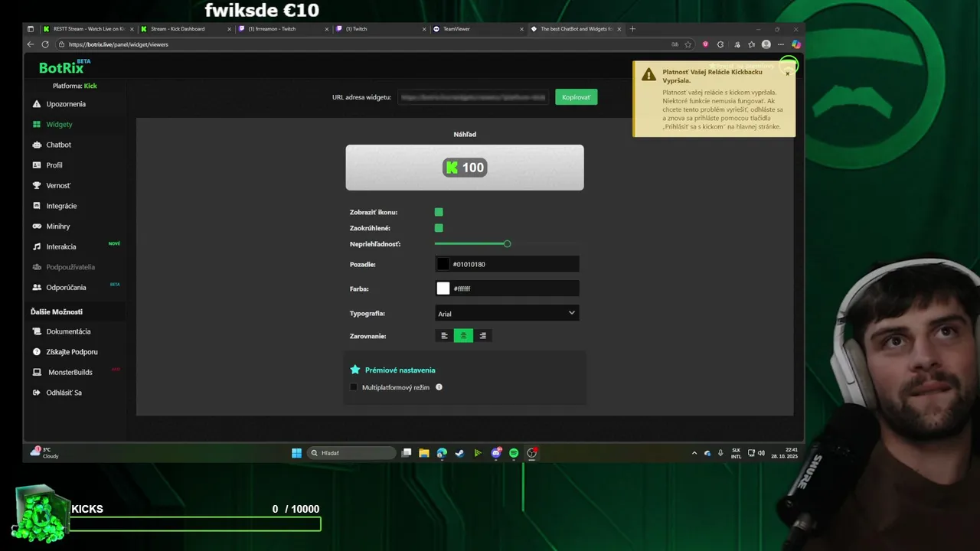Screen dimensions: 980x551
Task: Click the BotRix logo
Action: 64,67
